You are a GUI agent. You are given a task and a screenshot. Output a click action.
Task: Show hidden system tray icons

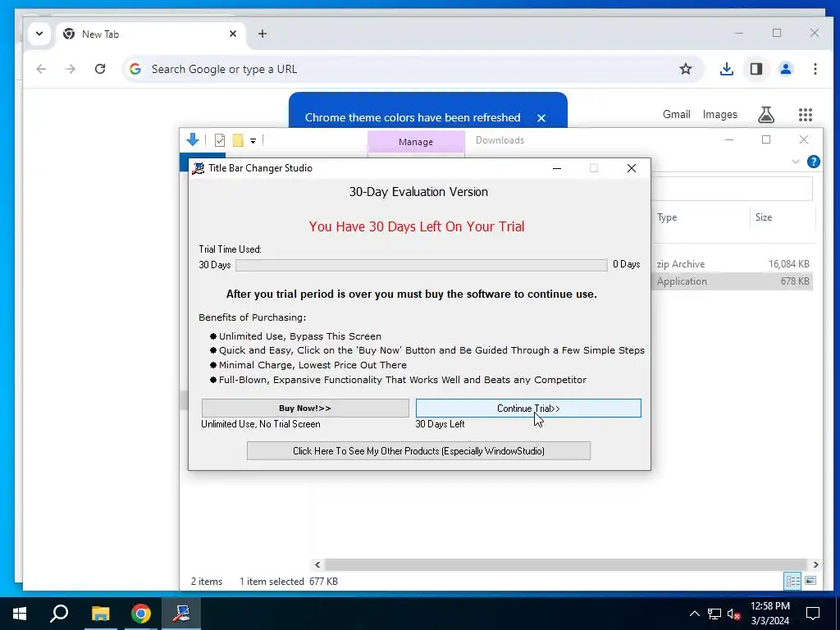694,614
